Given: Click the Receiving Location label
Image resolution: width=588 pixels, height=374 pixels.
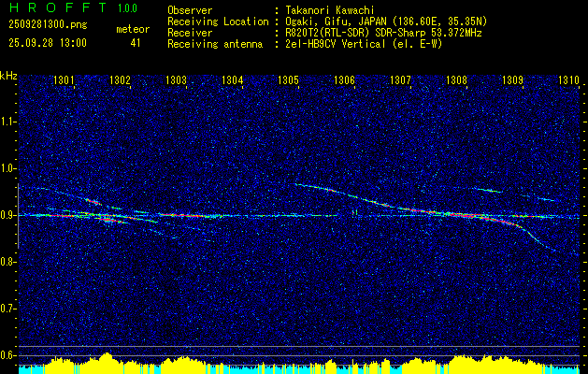Looking at the screenshot, I should point(218,22).
